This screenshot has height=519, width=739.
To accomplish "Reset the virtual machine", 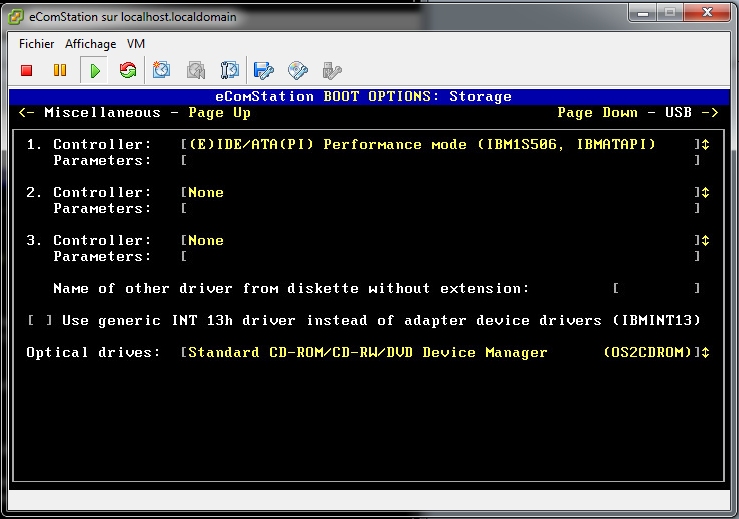I will (128, 71).
